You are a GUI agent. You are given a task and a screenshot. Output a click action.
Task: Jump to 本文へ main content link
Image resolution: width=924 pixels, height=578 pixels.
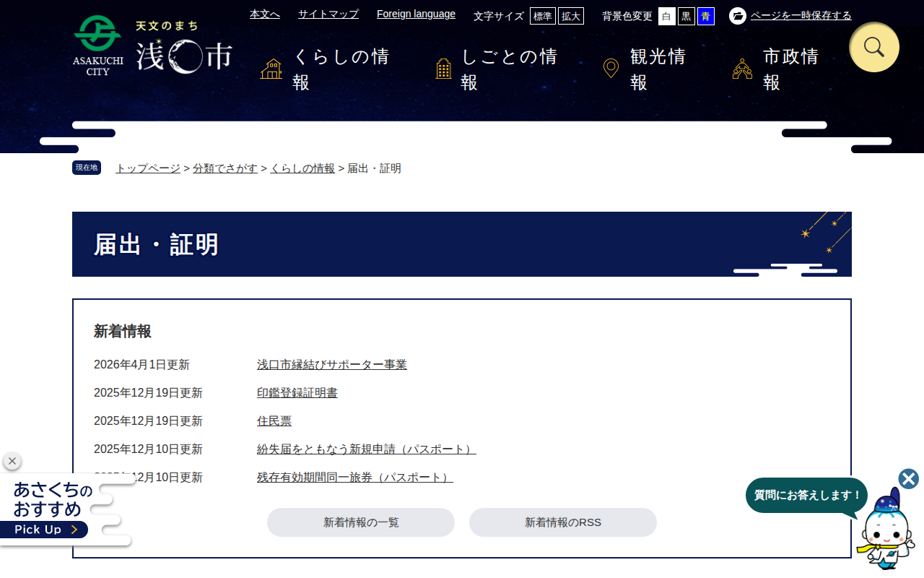pos(265,14)
